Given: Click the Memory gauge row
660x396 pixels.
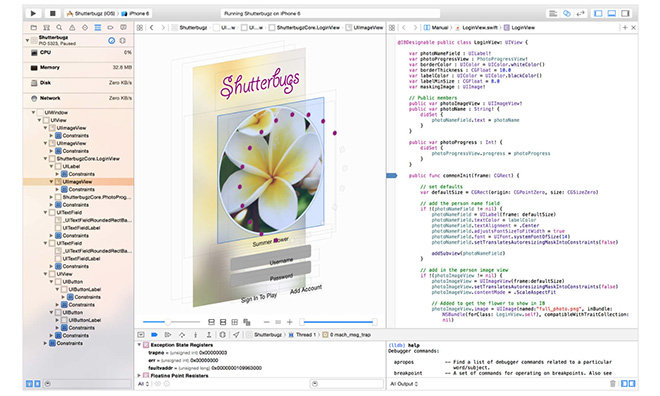Looking at the screenshot, I should (x=78, y=67).
